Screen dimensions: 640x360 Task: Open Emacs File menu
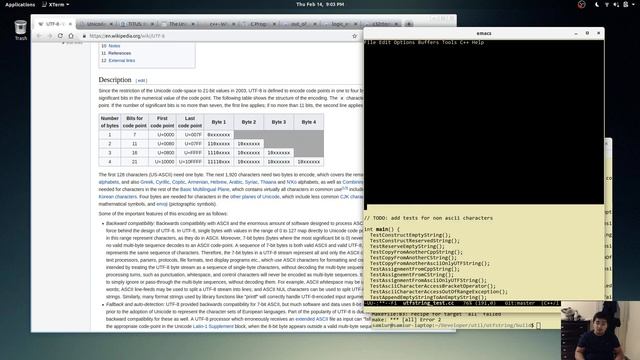pyautogui.click(x=370, y=42)
